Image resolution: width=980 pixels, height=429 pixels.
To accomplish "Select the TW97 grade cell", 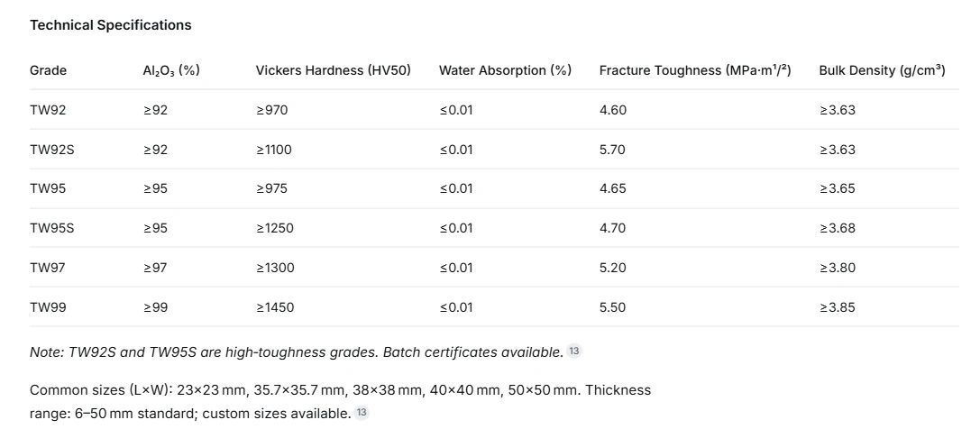I will click(x=48, y=268).
